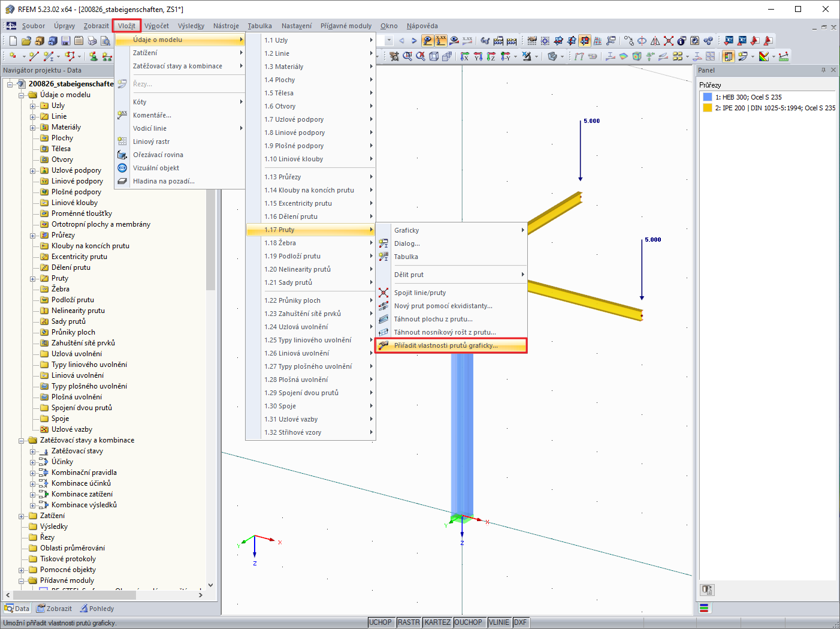
Task: Expand the Materiály tree node
Action: pyautogui.click(x=33, y=128)
